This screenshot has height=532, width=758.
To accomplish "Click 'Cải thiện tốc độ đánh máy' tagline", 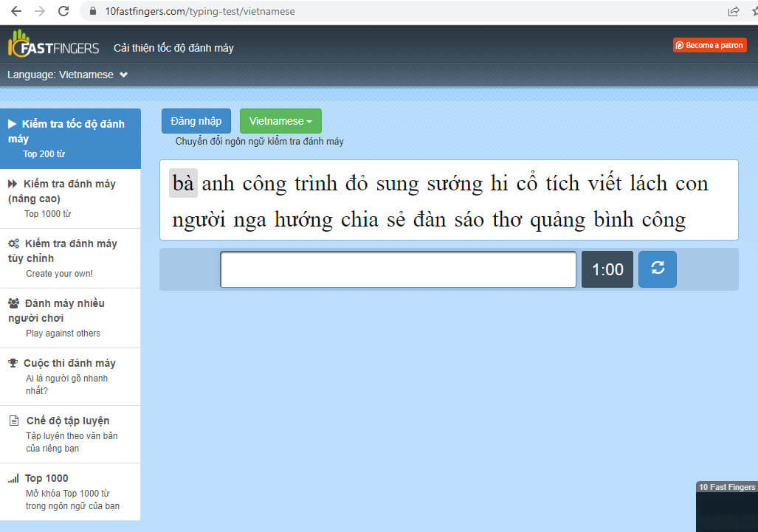I will coord(173,48).
